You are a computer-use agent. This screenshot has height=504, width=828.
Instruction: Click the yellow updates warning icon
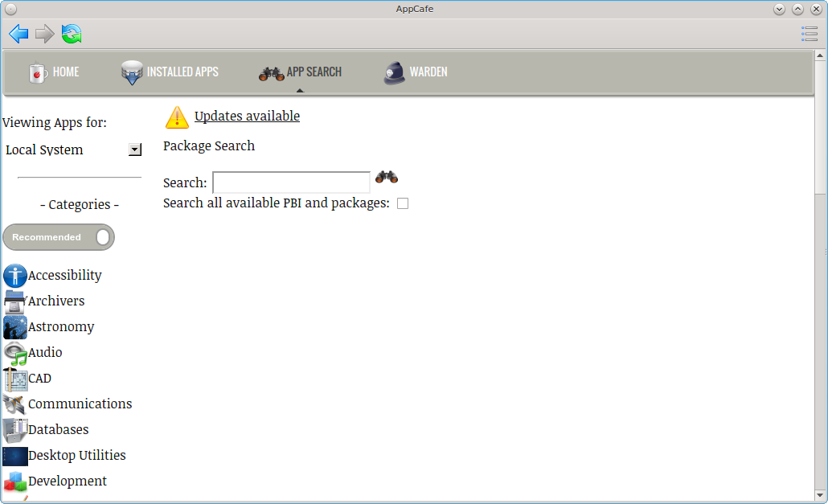pos(177,117)
